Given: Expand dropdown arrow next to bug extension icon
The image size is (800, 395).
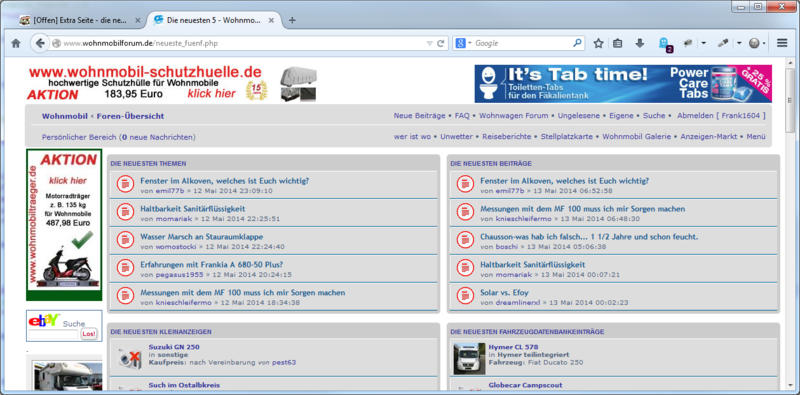Looking at the screenshot, I should (x=704, y=43).
